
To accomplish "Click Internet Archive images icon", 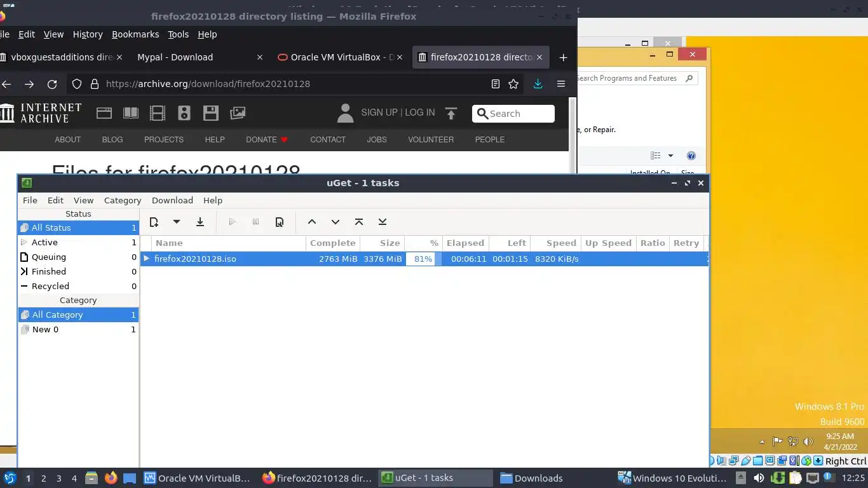I will (238, 113).
